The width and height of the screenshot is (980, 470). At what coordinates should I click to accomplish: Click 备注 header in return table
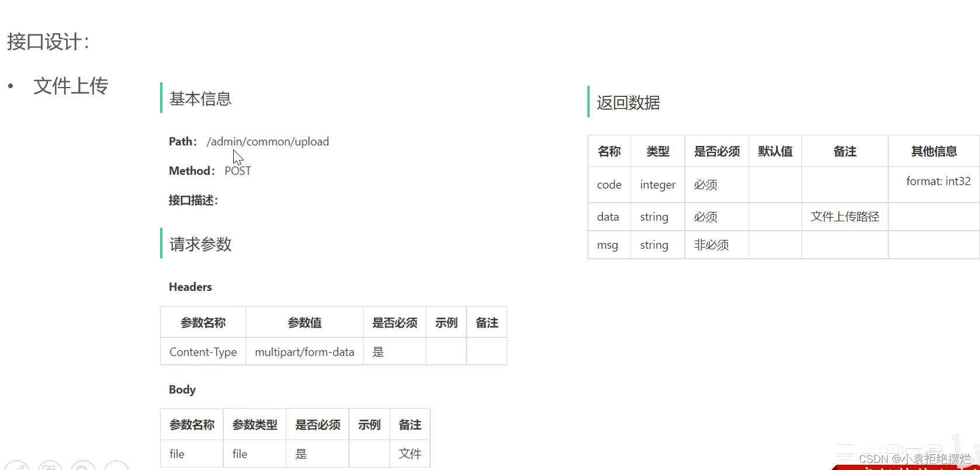pyautogui.click(x=845, y=151)
